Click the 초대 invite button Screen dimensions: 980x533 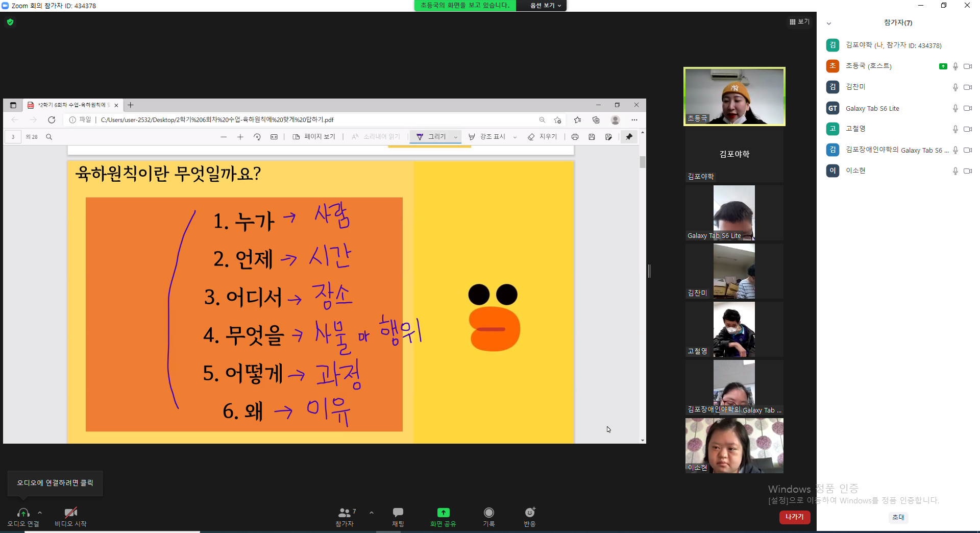click(898, 517)
